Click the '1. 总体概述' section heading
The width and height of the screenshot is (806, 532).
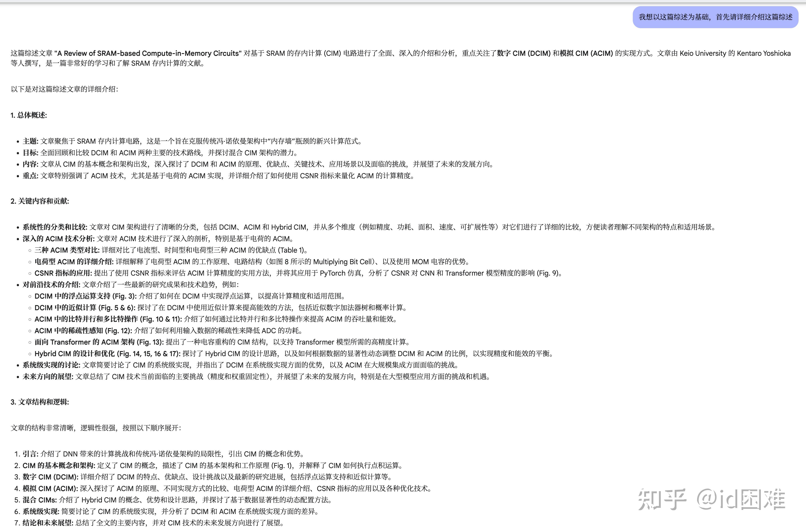29,115
